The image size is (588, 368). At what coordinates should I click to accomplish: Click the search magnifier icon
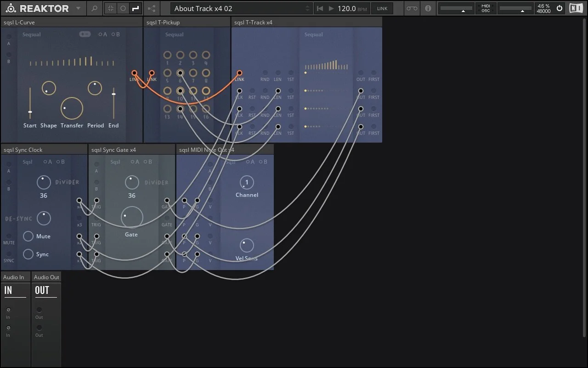click(94, 8)
